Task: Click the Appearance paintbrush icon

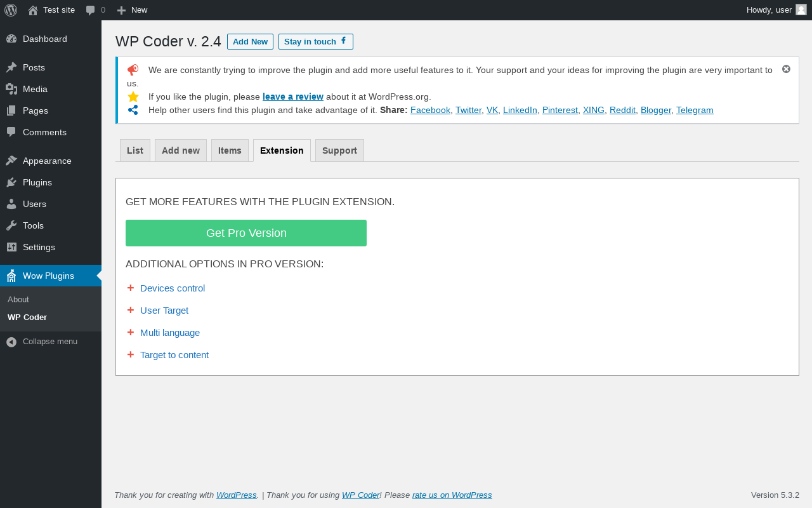Action: [11, 161]
